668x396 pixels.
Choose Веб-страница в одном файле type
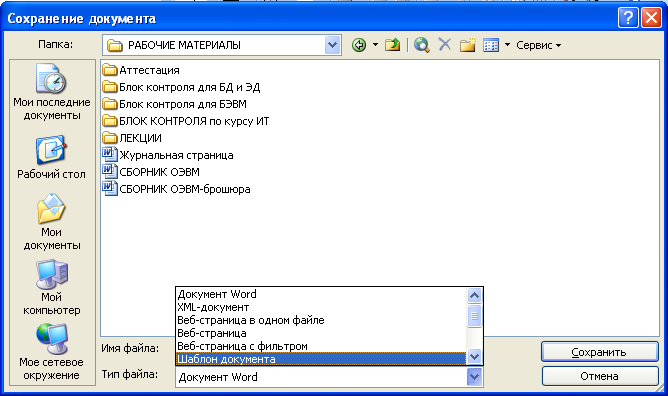(x=321, y=320)
